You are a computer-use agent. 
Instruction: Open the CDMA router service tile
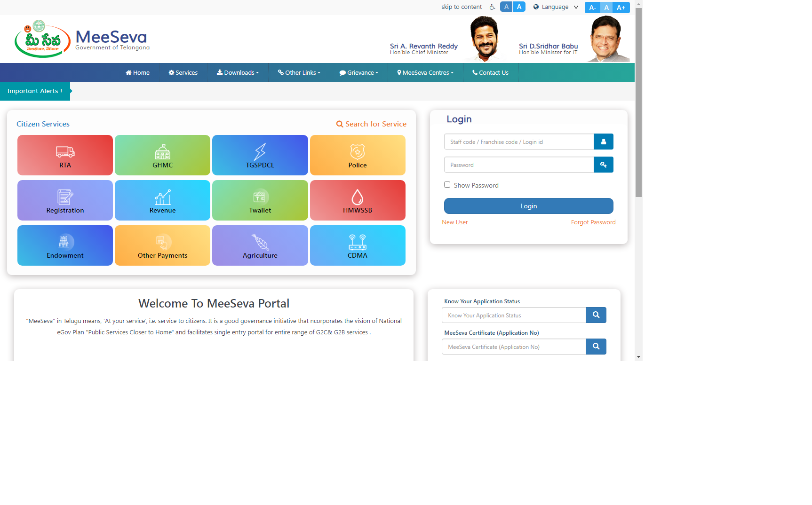358,245
